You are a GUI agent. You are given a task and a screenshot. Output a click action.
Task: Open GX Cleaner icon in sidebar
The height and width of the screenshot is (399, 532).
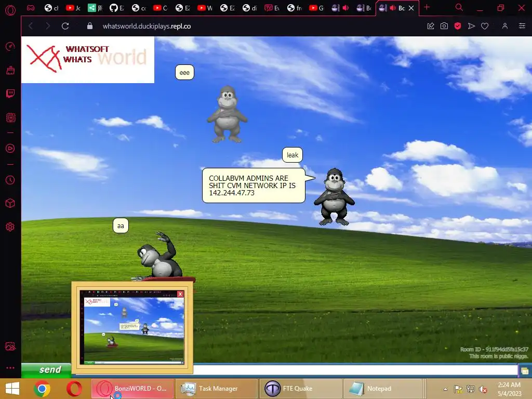[10, 70]
